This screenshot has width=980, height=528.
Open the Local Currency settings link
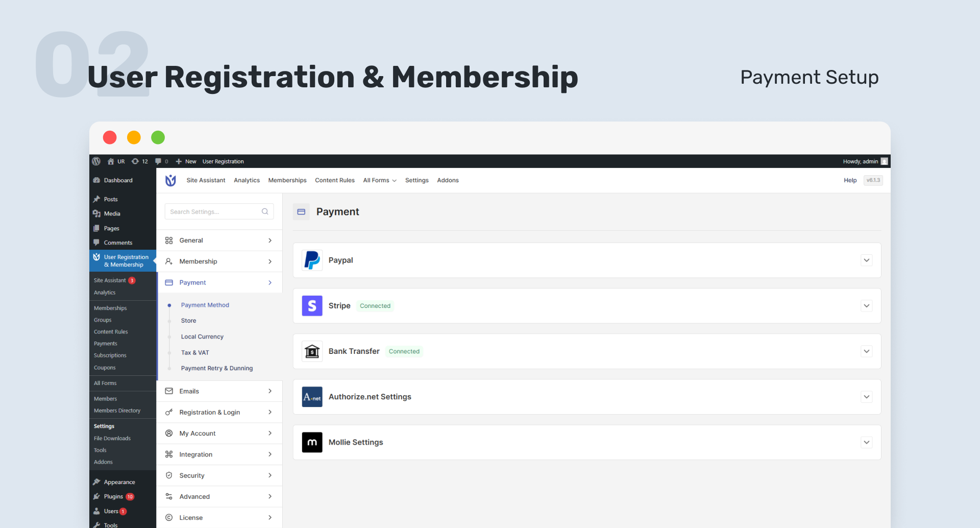(x=202, y=337)
